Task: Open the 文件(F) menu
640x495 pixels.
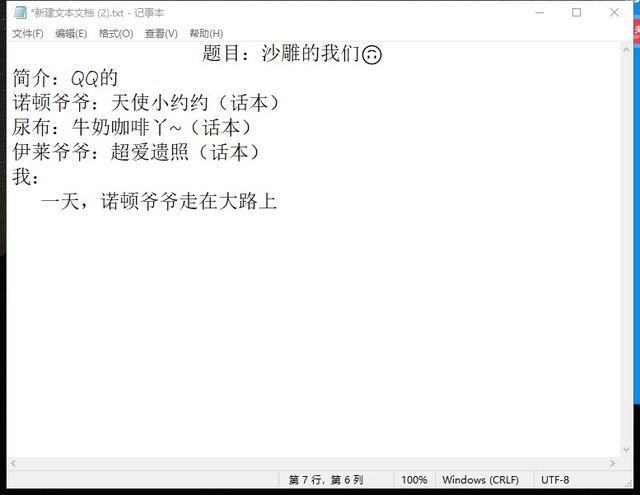Action: (28, 33)
